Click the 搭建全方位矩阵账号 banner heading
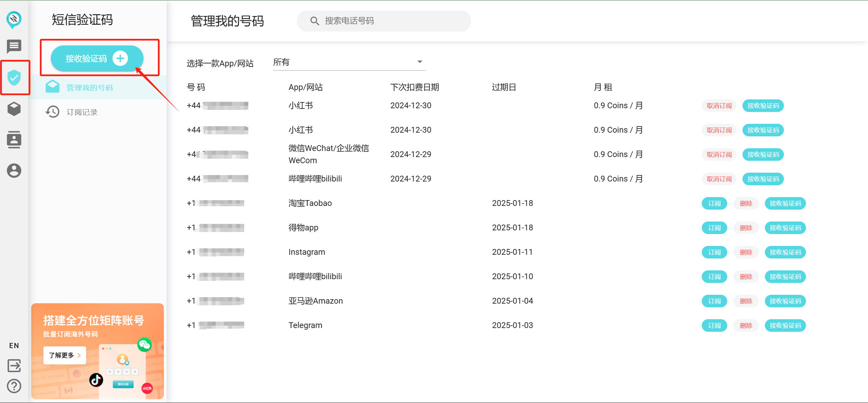Viewport: 868px width, 403px height. (x=94, y=320)
